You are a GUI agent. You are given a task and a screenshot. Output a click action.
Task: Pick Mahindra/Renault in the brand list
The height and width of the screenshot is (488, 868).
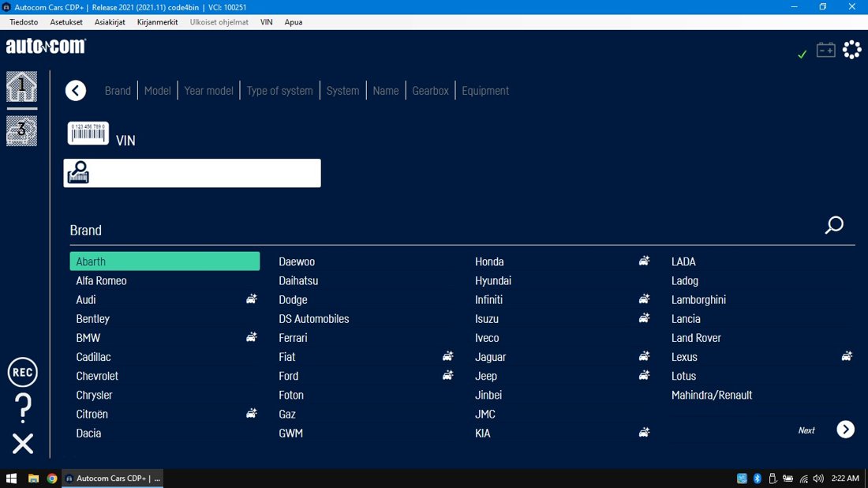tap(712, 395)
